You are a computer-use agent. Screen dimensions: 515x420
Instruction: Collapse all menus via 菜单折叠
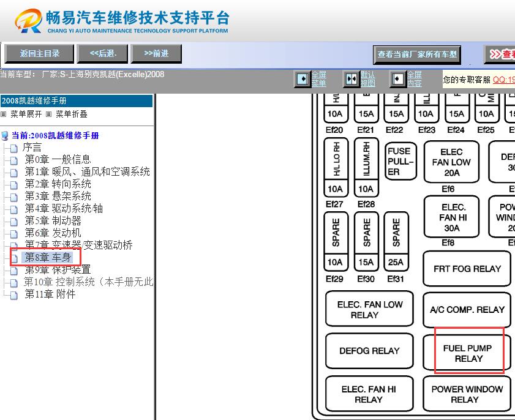[x=71, y=114]
